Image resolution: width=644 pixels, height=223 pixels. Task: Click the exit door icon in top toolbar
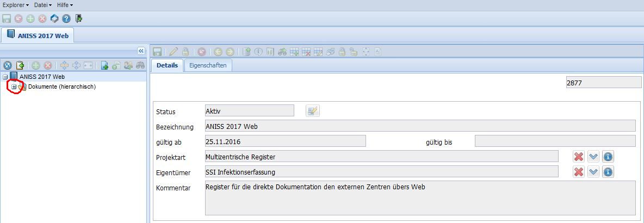click(79, 18)
